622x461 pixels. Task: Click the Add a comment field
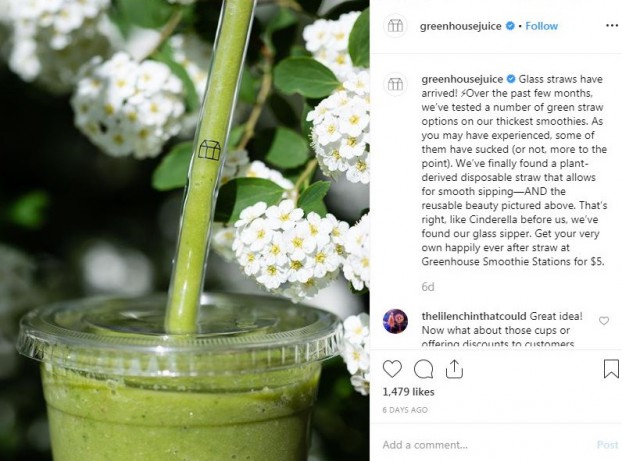coord(486,445)
